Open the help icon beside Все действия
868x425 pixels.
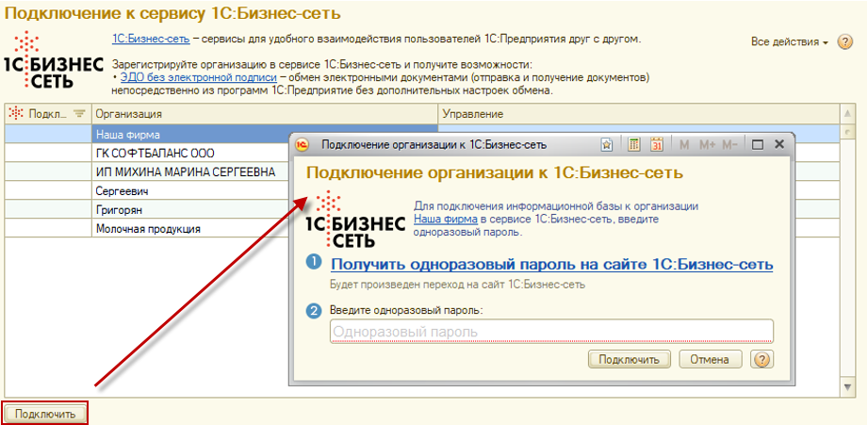[844, 42]
